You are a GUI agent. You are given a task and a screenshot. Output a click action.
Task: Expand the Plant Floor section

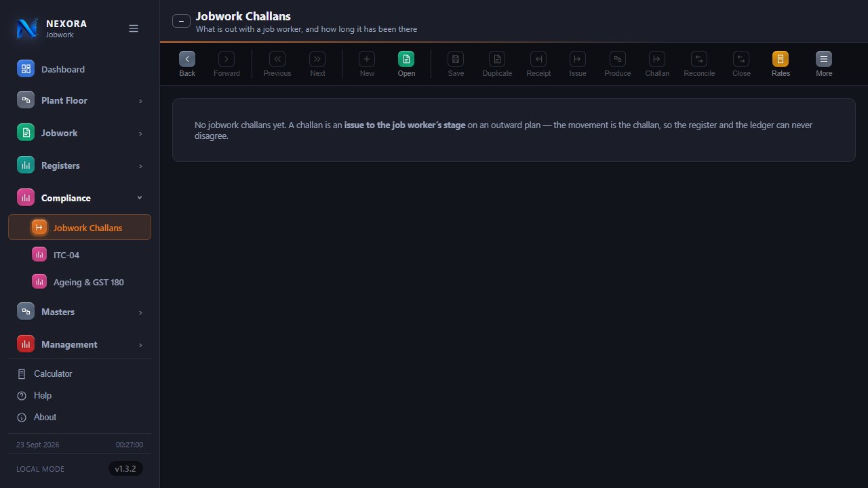click(79, 100)
